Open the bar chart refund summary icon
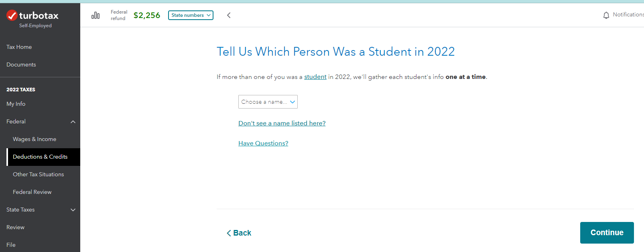This screenshot has height=252, width=644. point(95,15)
